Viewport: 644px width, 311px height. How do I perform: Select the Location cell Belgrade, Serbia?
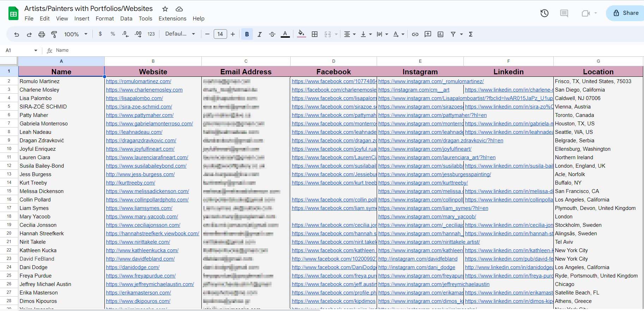[598, 141]
